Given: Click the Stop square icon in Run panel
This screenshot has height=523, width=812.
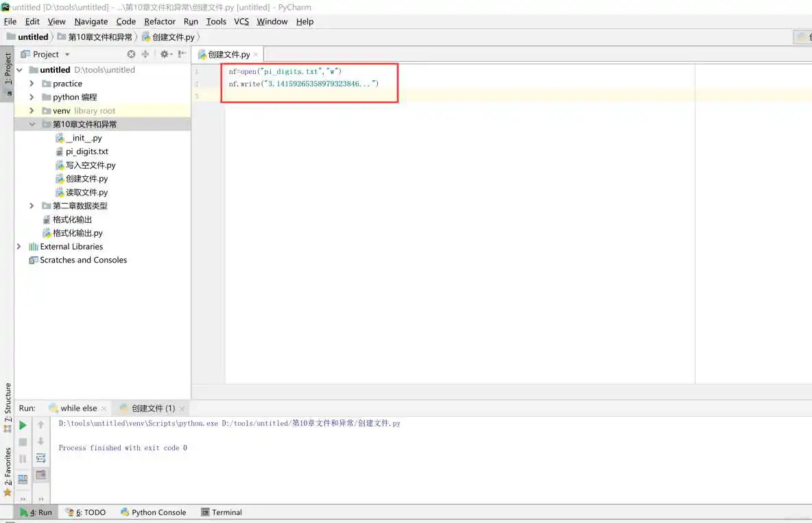Looking at the screenshot, I should tap(23, 441).
